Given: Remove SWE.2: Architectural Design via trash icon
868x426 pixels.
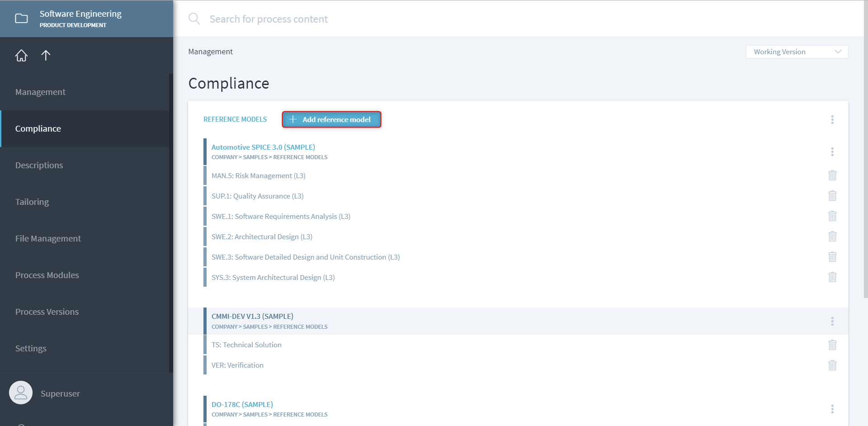Looking at the screenshot, I should tap(832, 237).
